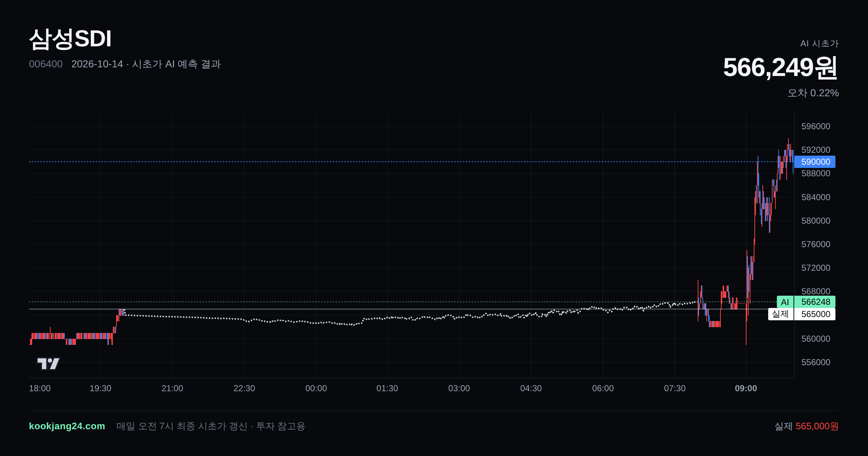This screenshot has height=456, width=868.
Task: Click the 566248 AI price label
Action: point(815,302)
